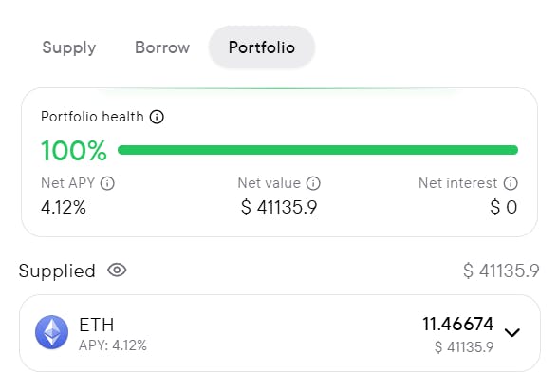Screen dimensions: 558x392
Task: Open the Net APY info tooltip icon
Action: click(x=107, y=183)
